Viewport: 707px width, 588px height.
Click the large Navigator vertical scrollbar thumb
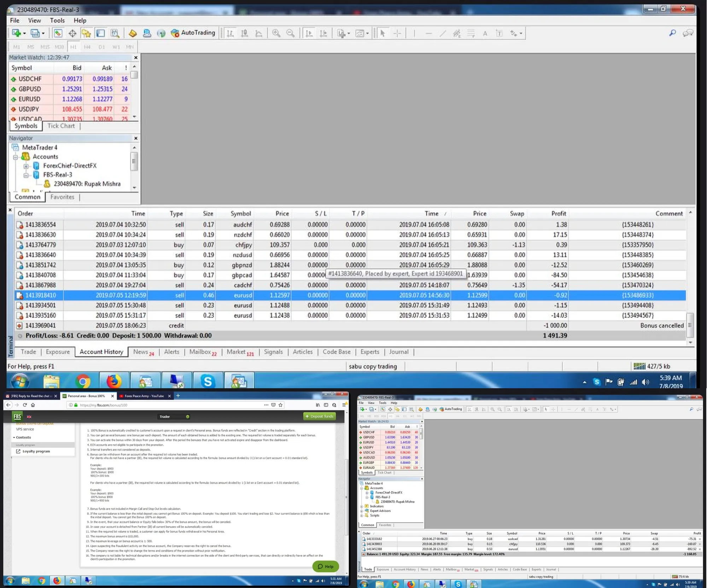click(x=134, y=161)
